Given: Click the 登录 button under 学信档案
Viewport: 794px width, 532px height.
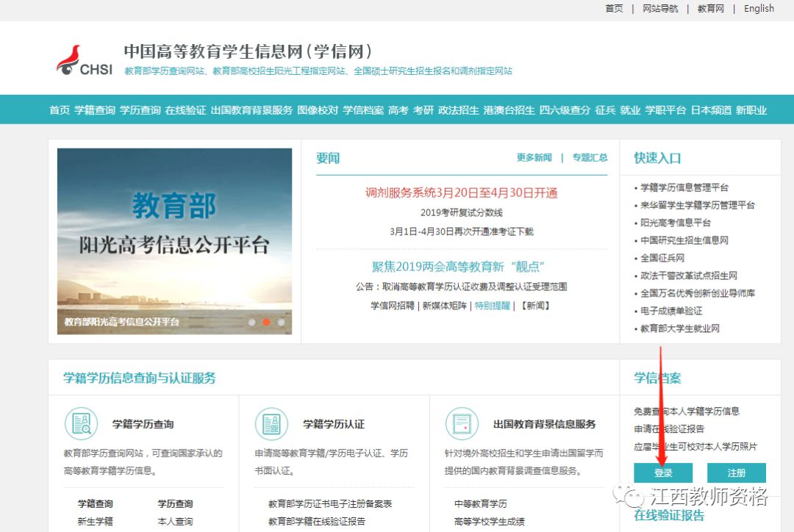Looking at the screenshot, I should click(663, 472).
